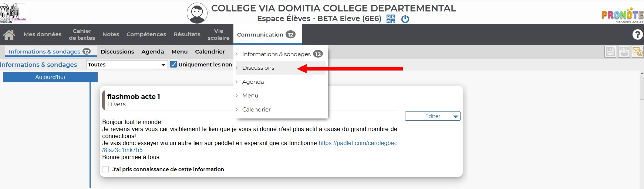Image resolution: width=644 pixels, height=189 pixels.
Task: Open the envelope message icon
Action: coord(637,52)
